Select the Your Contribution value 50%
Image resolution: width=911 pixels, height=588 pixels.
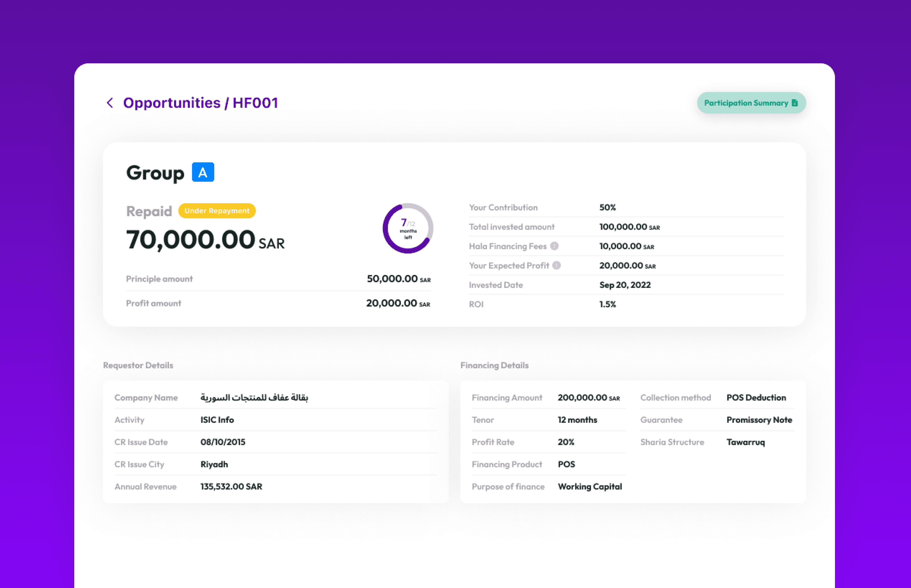608,207
